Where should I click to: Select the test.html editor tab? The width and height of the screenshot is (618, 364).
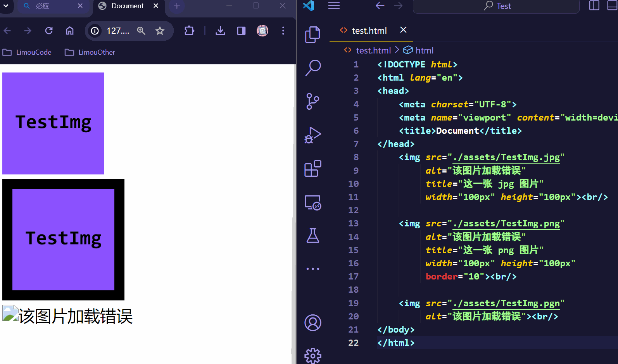click(x=369, y=31)
